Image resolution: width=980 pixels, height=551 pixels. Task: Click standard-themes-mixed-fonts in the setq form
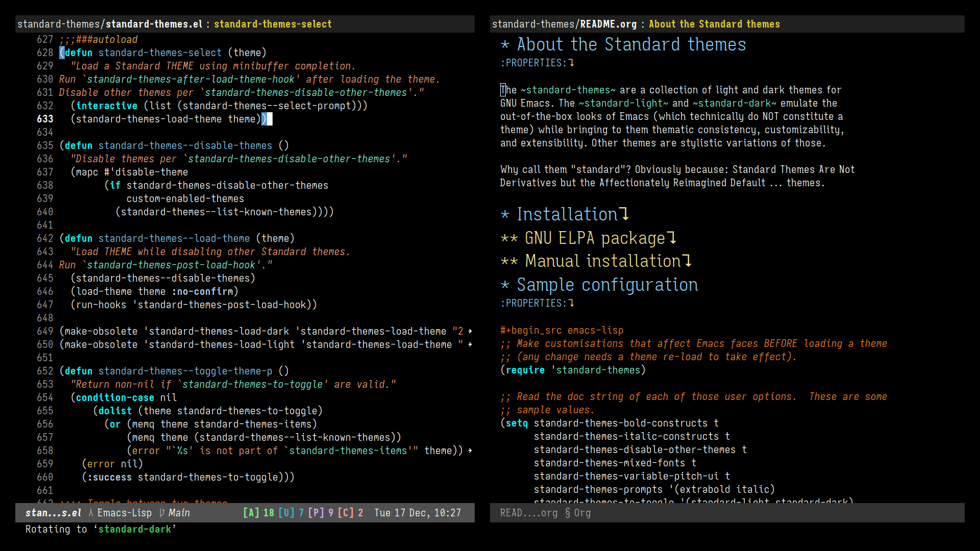click(609, 463)
